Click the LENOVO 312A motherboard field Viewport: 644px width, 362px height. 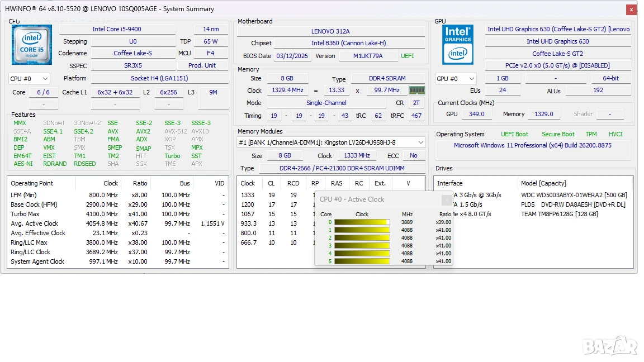coord(330,31)
